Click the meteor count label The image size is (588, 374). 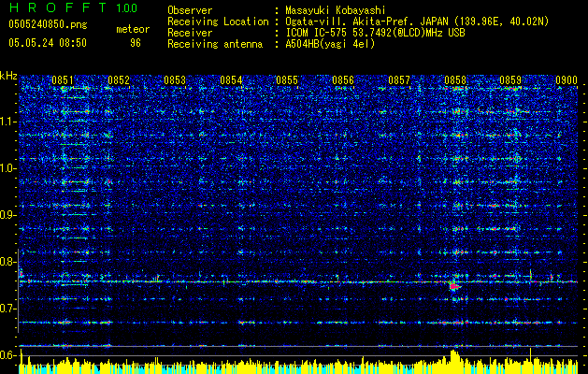pyautogui.click(x=133, y=29)
